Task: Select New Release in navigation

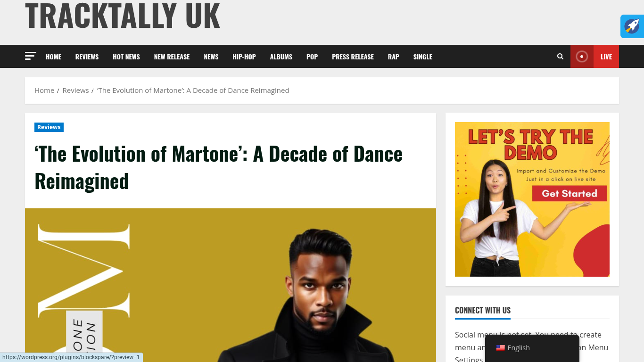Action: click(x=172, y=57)
